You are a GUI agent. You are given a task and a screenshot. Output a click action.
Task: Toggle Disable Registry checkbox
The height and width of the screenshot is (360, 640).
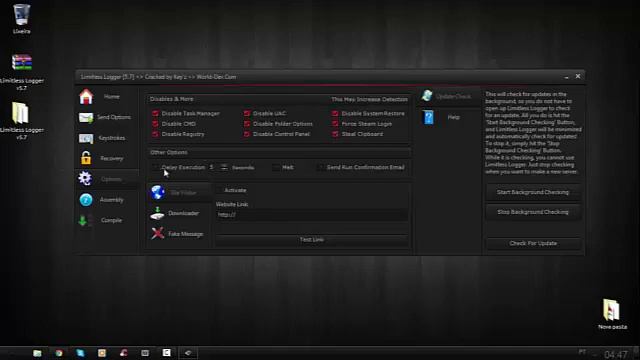(x=155, y=134)
